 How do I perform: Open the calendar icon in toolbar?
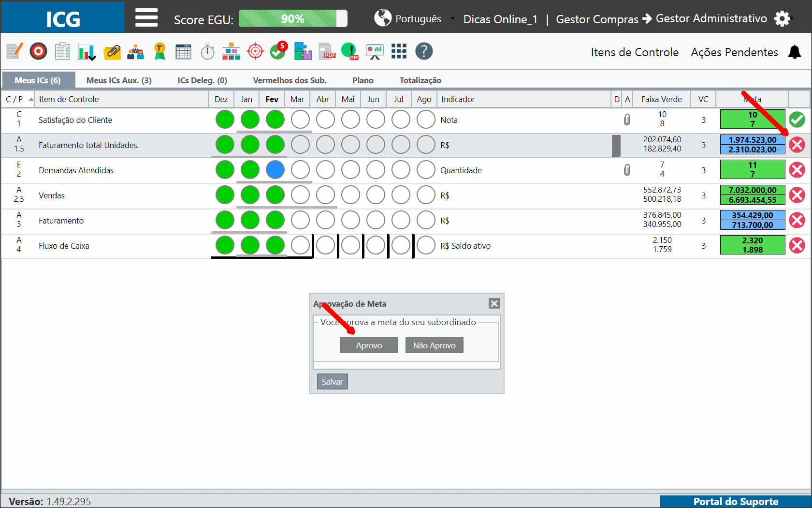click(183, 51)
